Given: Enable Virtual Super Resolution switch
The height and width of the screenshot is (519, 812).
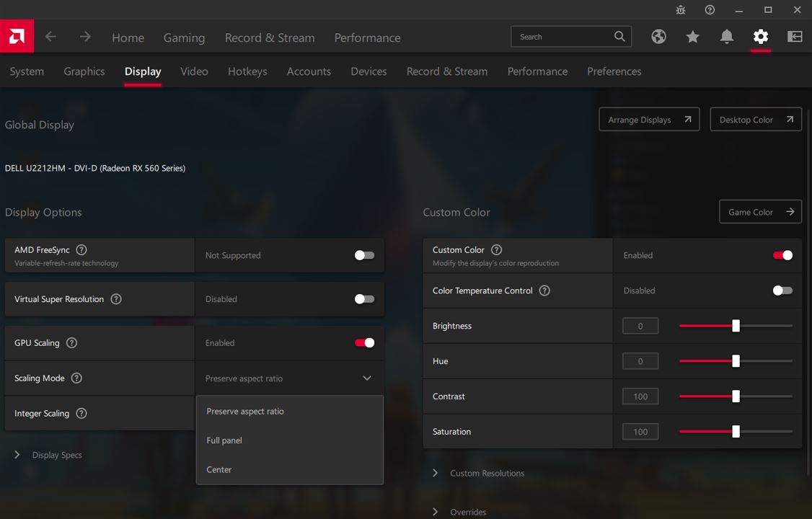Looking at the screenshot, I should pyautogui.click(x=365, y=299).
